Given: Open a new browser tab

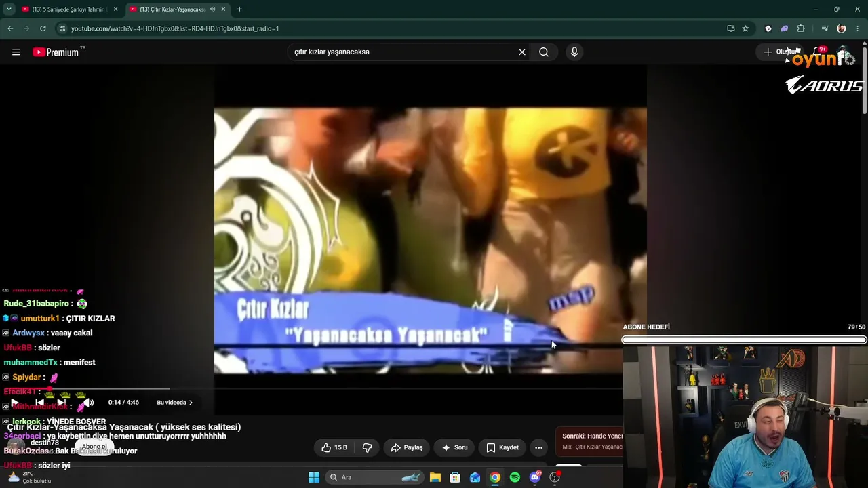Looking at the screenshot, I should (239, 9).
